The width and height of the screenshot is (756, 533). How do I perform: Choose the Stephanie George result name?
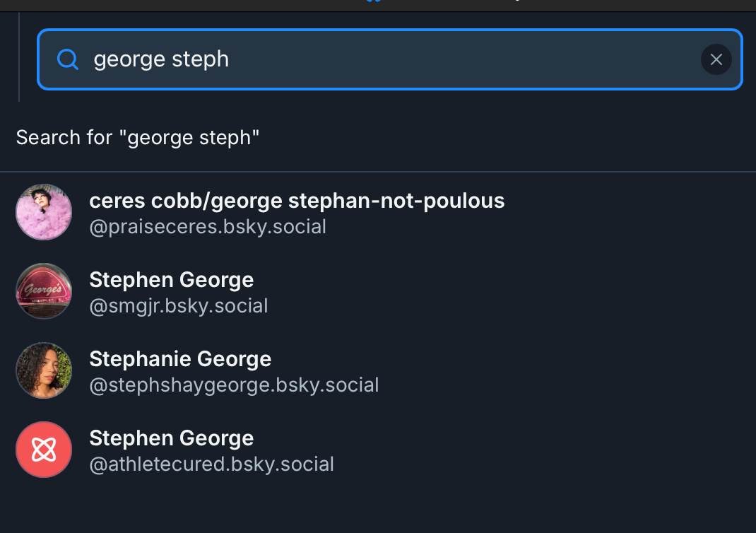click(x=180, y=359)
